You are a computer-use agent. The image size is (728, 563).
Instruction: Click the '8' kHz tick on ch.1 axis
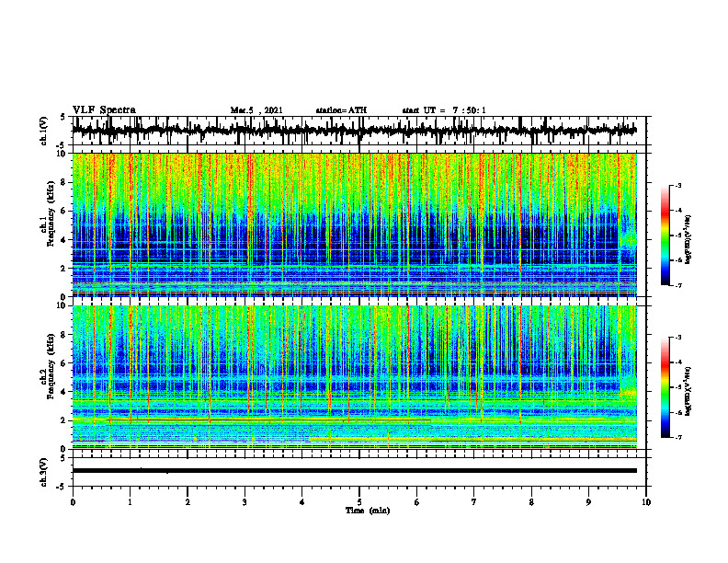pos(63,182)
